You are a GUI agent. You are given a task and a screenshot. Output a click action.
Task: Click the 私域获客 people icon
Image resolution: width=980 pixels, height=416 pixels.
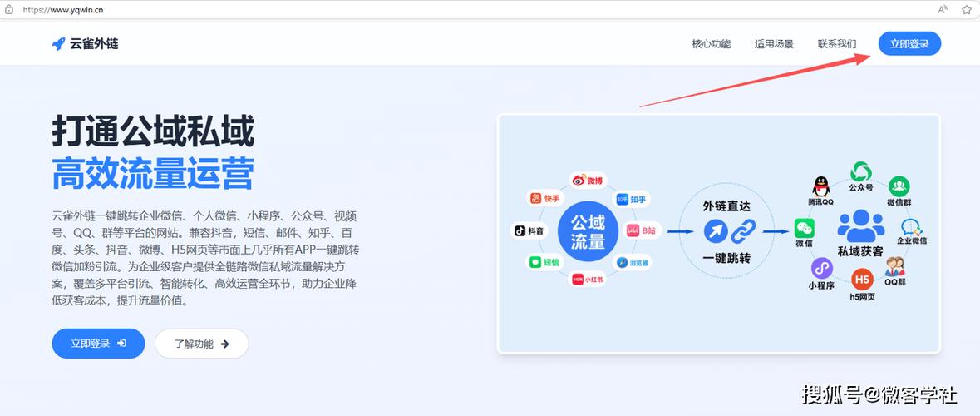point(860,225)
